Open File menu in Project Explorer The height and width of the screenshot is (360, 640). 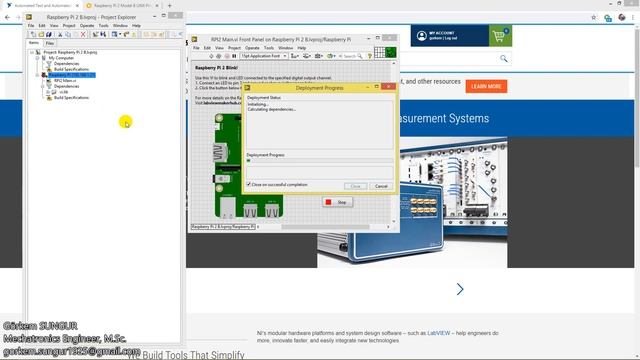(31, 26)
